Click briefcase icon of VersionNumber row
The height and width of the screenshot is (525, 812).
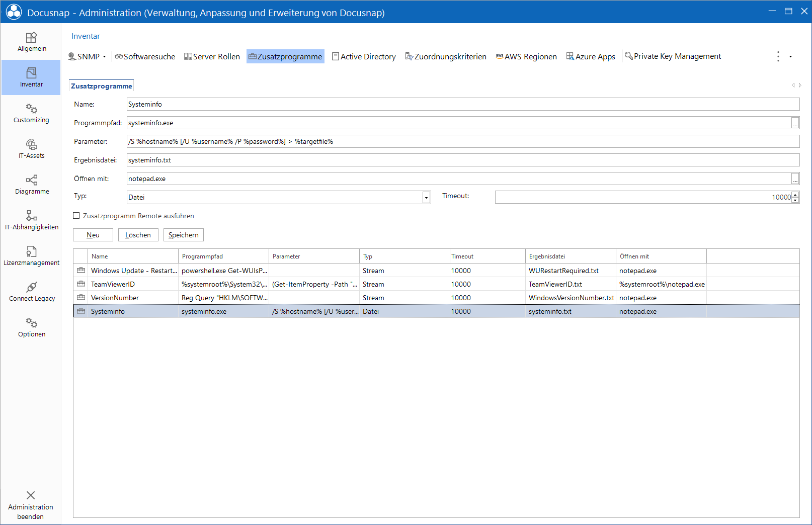click(80, 298)
